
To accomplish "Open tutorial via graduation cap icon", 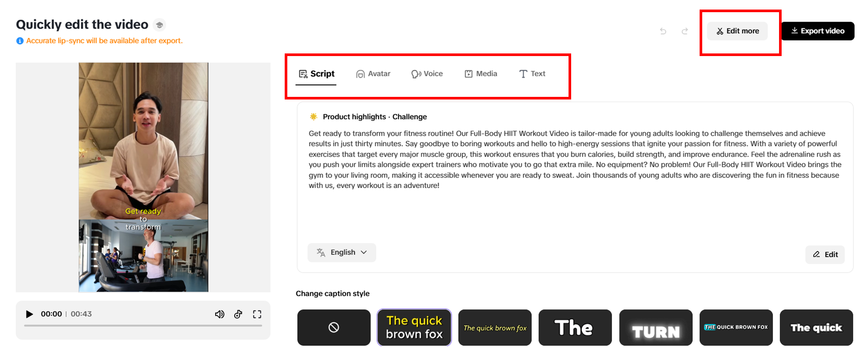I will point(159,25).
